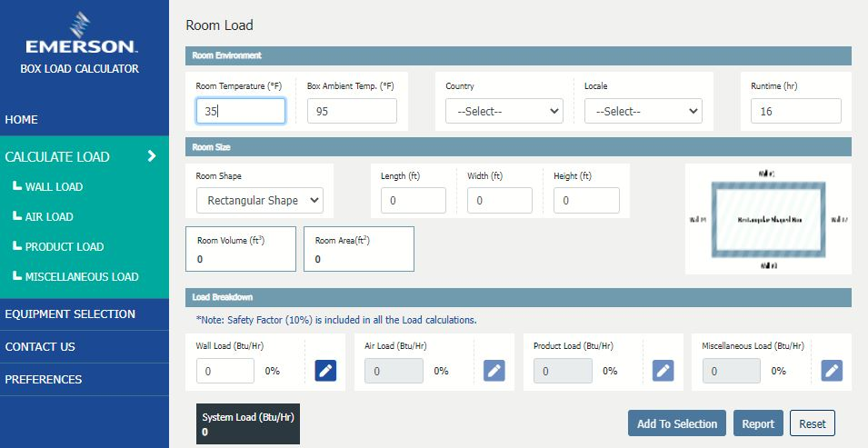
Task: Select Product Load in sidebar submenu
Action: (64, 247)
